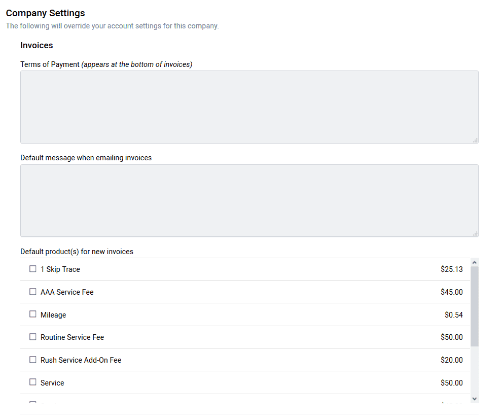The width and height of the screenshot is (504, 420).
Task: Enable the AAA Service Fee checkbox
Action: (x=33, y=292)
